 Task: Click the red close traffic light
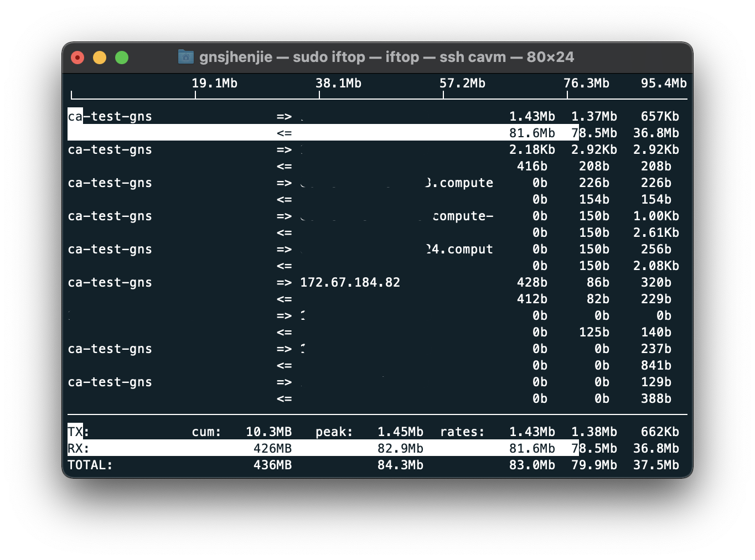pyautogui.click(x=77, y=57)
